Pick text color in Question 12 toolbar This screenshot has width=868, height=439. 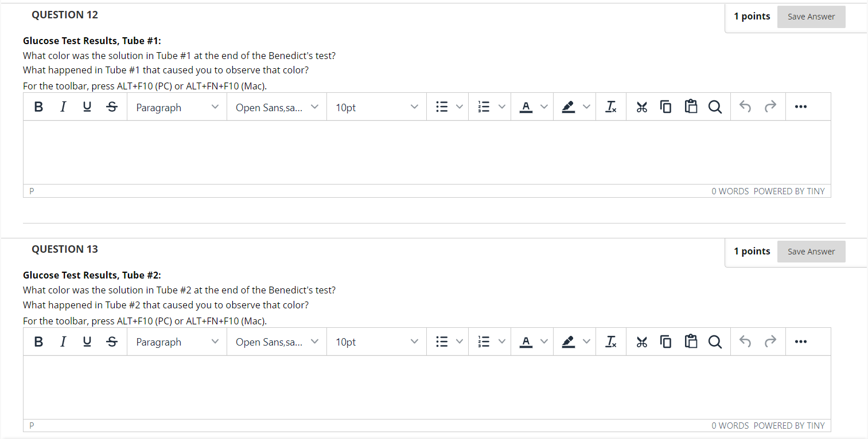[x=526, y=107]
